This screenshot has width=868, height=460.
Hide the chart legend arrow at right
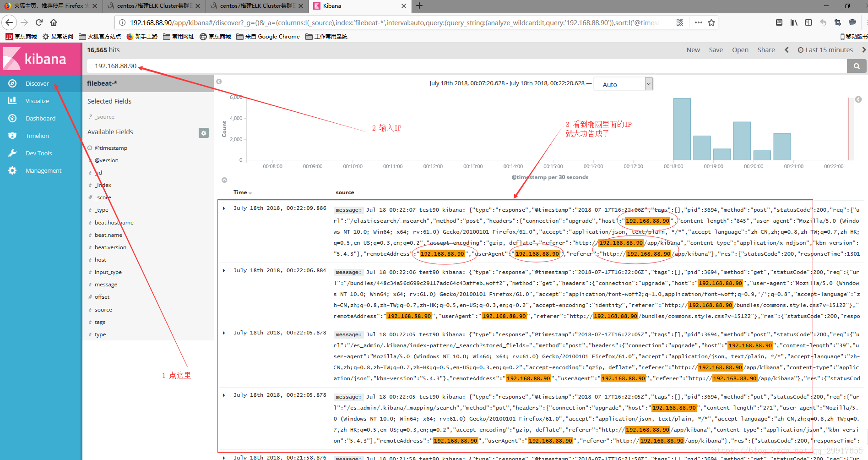(x=858, y=99)
